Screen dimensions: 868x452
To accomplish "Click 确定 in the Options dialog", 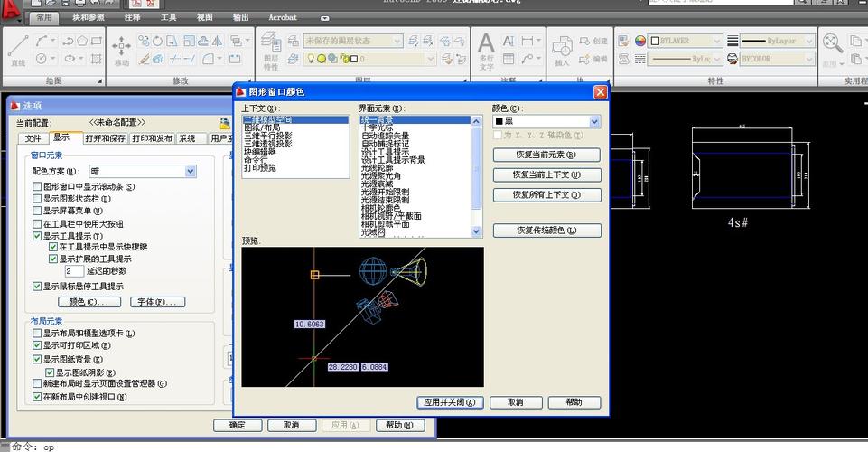I will [238, 426].
